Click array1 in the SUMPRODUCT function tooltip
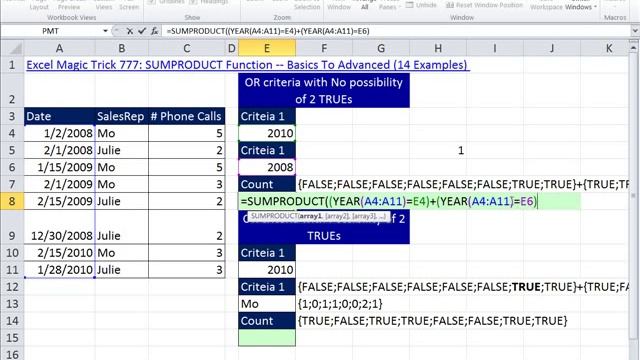The width and height of the screenshot is (640, 360). (310, 216)
